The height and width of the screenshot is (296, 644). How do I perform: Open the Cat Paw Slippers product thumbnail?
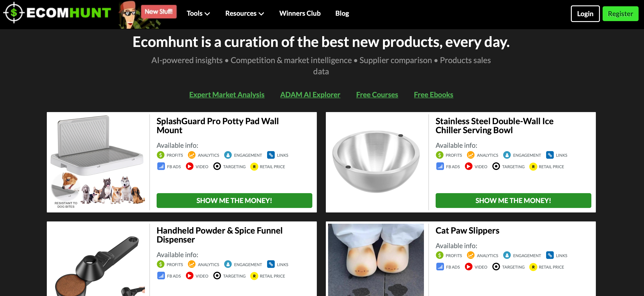[376, 260]
